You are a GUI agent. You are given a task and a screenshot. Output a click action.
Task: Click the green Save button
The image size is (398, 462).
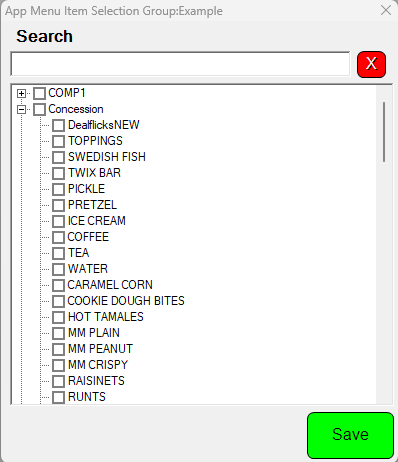(350, 435)
